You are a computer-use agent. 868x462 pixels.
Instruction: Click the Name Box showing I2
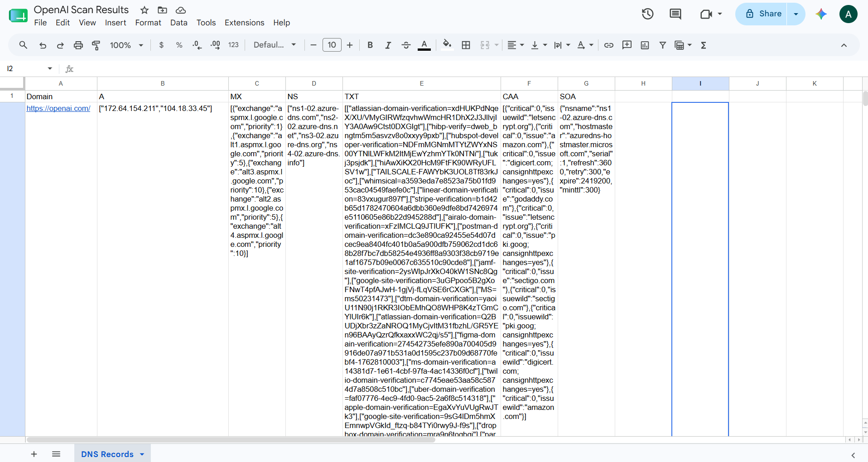(x=29, y=68)
